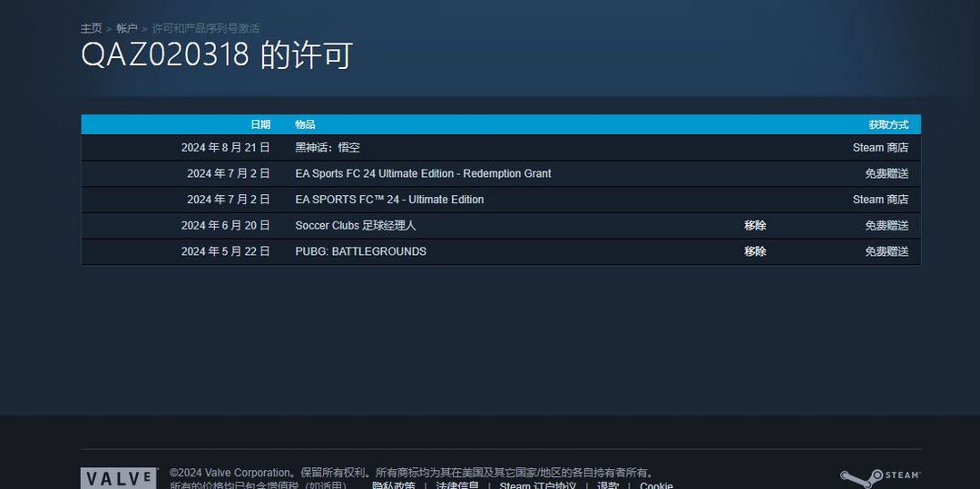Select the PUBG: BATTLEGROUNDS item name

tap(360, 251)
